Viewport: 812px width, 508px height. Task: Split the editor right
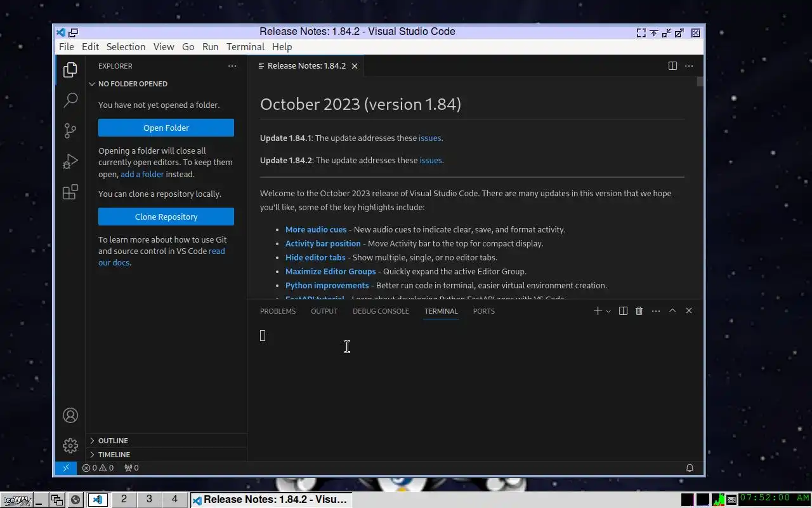click(672, 66)
